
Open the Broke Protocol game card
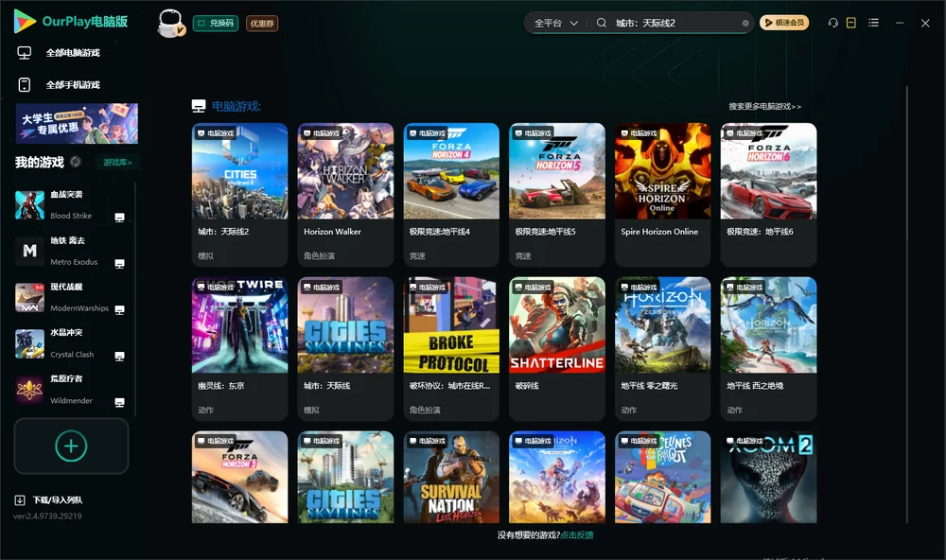coord(451,349)
